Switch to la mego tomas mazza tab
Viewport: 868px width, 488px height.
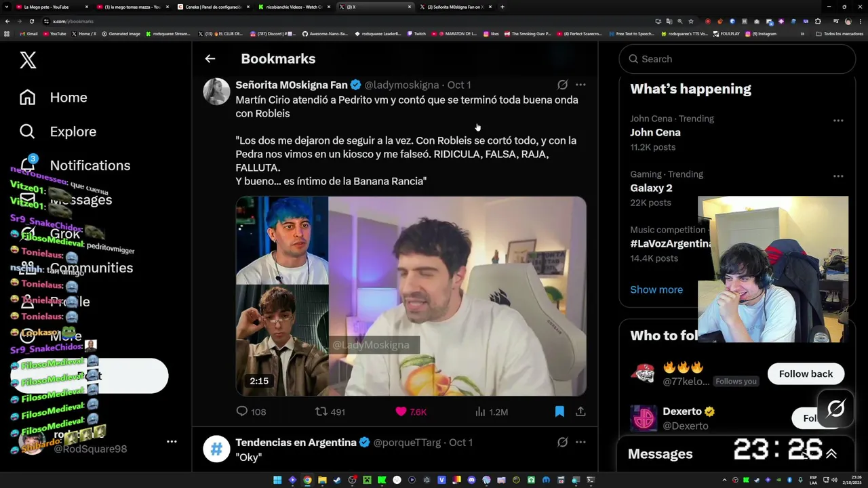pyautogui.click(x=132, y=7)
